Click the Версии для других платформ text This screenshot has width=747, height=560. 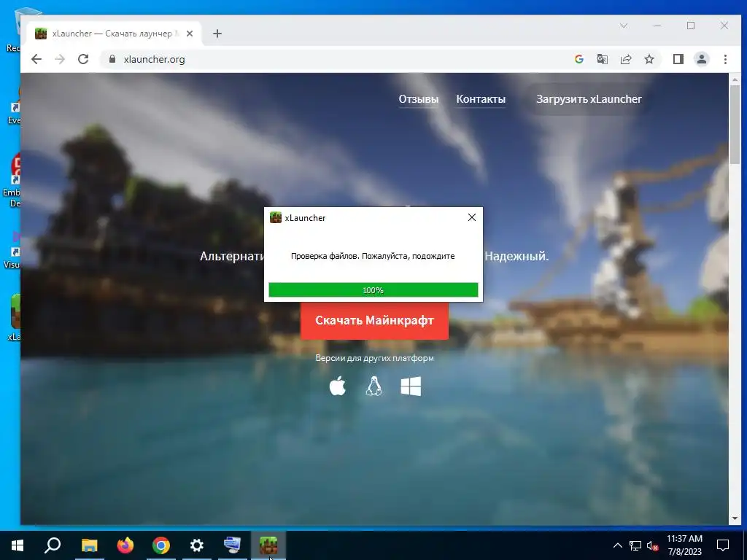coord(374,358)
